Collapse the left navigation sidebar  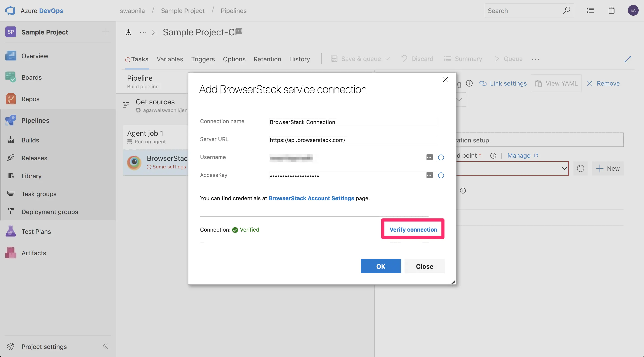(105, 346)
